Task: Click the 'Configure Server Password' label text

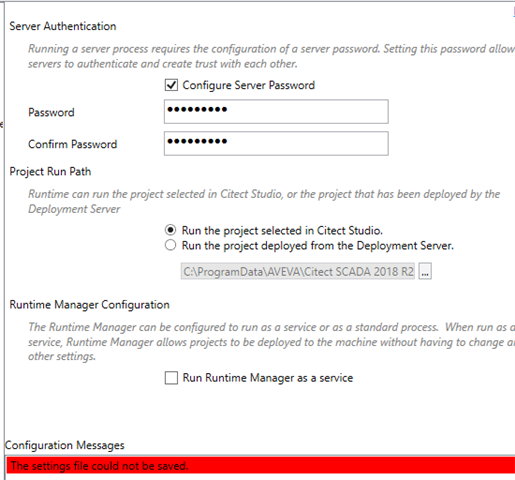Action: pyautogui.click(x=249, y=85)
